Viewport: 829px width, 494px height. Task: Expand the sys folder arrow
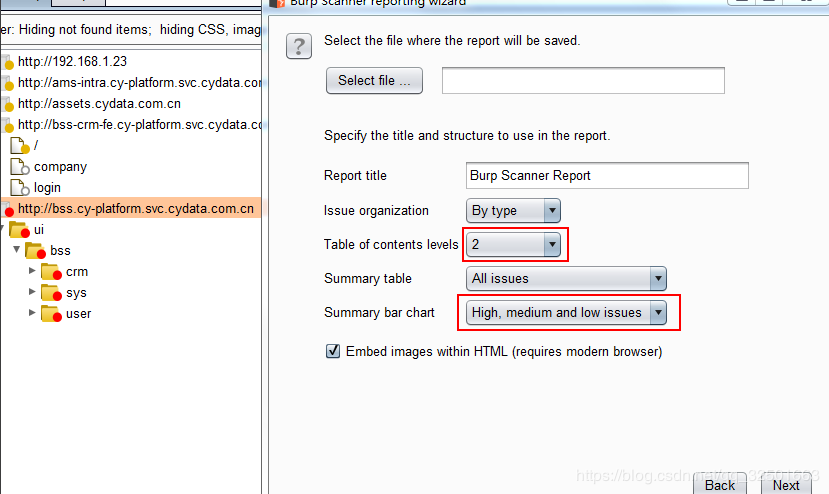click(32, 291)
